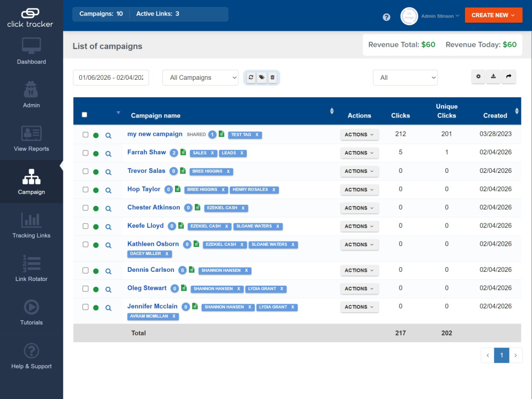The width and height of the screenshot is (532, 399).
Task: Check the Kathleen Osborn row checkbox
Action: [x=86, y=245]
